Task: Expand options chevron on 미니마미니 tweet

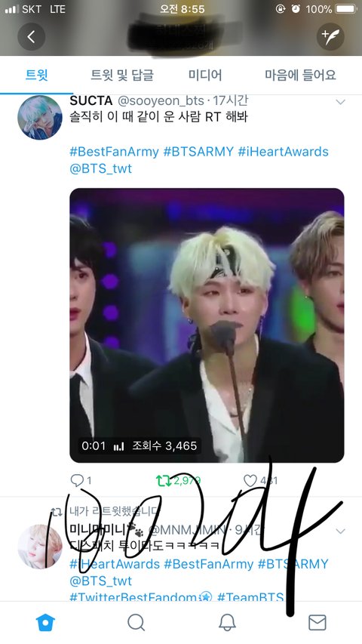Action: coord(340,531)
